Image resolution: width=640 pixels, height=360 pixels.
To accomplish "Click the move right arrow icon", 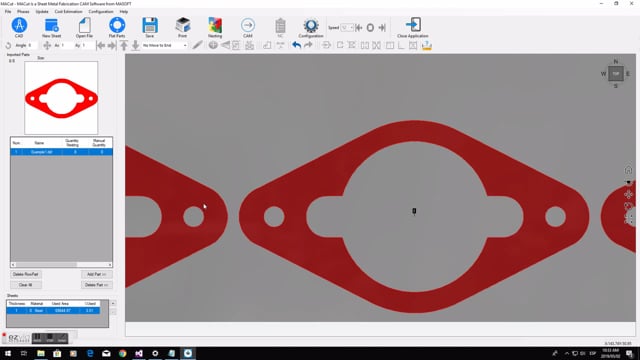I will point(111,45).
